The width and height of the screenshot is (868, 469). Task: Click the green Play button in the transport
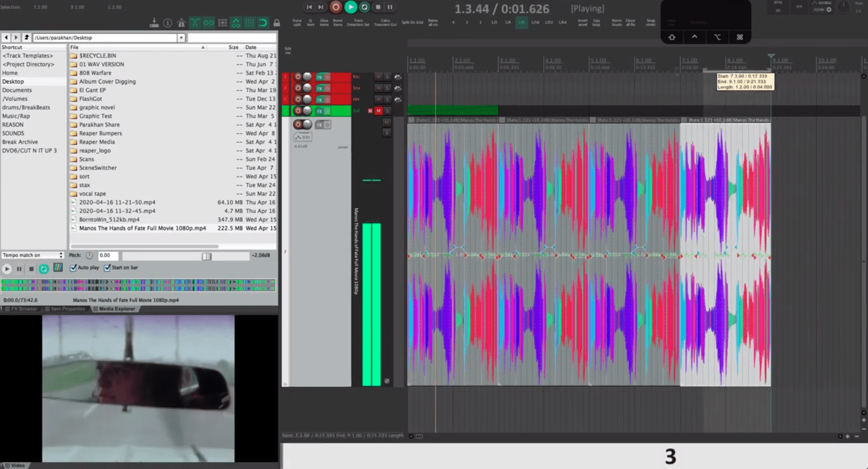click(x=351, y=7)
